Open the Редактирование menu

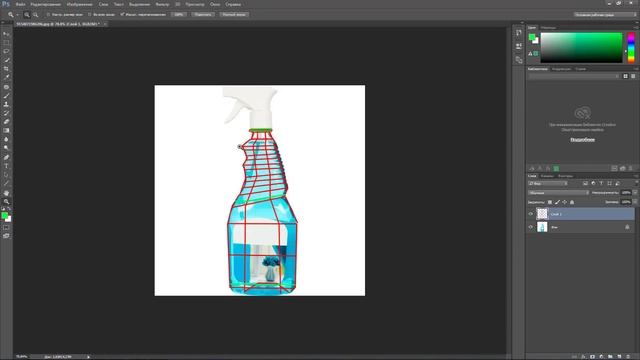coord(46,4)
